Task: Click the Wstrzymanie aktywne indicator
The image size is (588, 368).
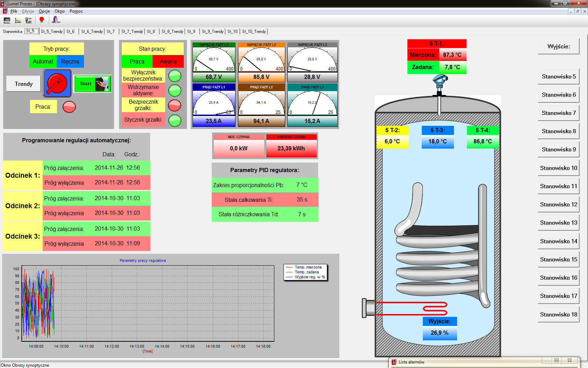Action: 174,90
